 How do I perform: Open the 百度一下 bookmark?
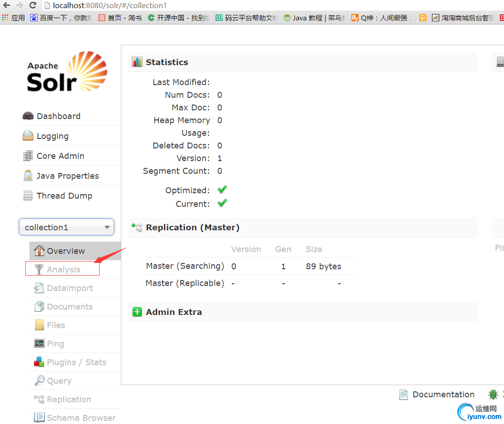click(x=61, y=18)
